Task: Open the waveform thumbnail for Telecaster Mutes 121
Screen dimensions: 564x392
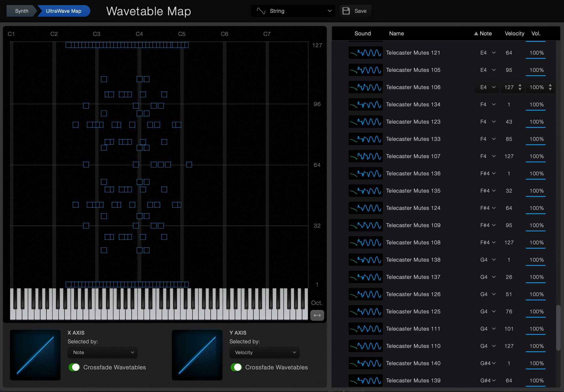Action: click(x=365, y=53)
